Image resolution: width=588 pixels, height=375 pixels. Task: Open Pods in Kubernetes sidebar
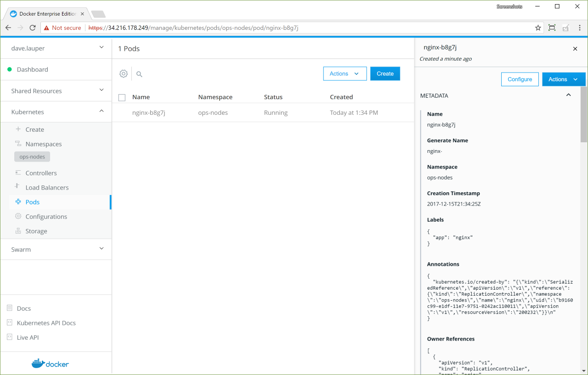point(32,202)
